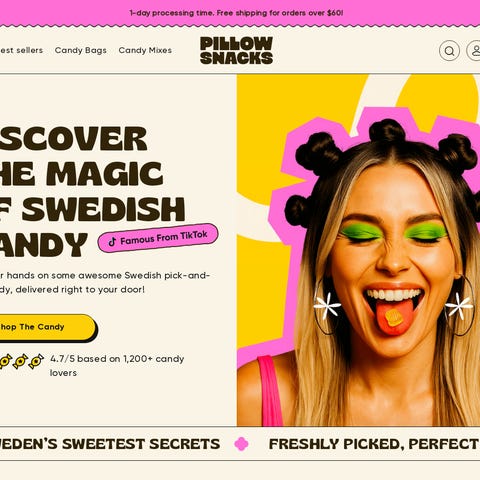Open the account profile icon
The height and width of the screenshot is (480, 480).
473,51
